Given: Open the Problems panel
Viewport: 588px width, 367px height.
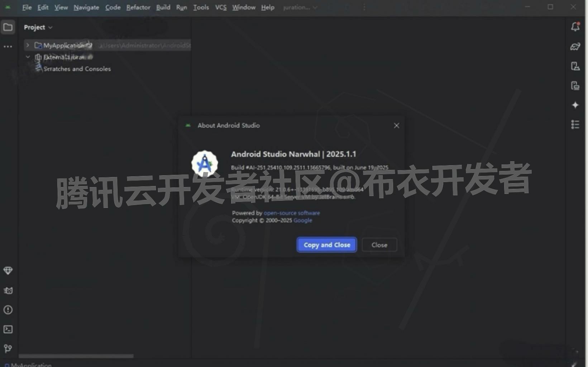Looking at the screenshot, I should tap(8, 310).
